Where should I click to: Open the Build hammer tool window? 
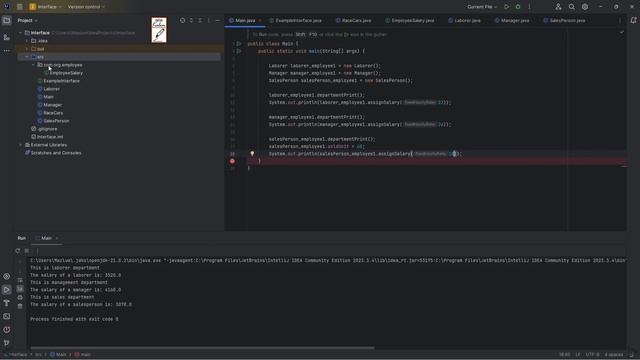(x=7, y=303)
